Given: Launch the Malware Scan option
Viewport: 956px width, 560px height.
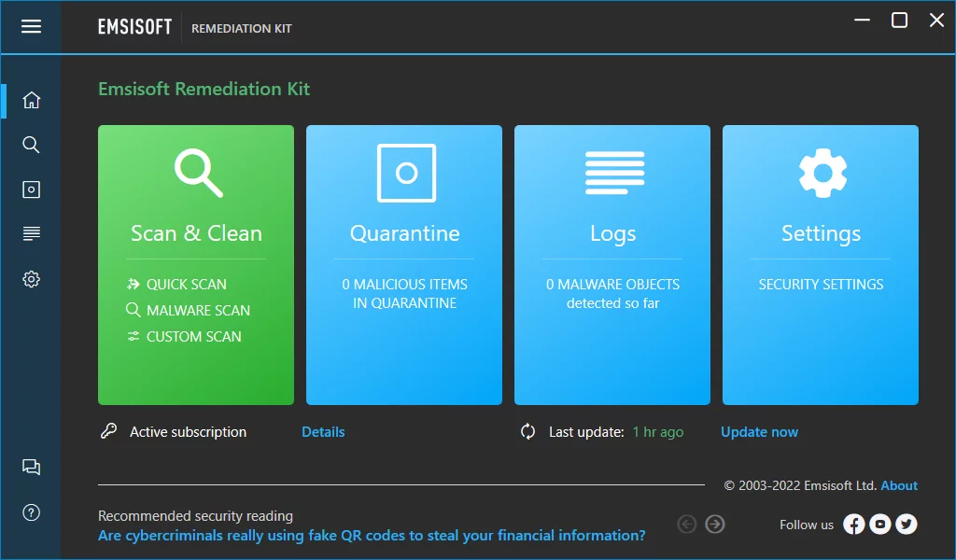Looking at the screenshot, I should coord(198,311).
